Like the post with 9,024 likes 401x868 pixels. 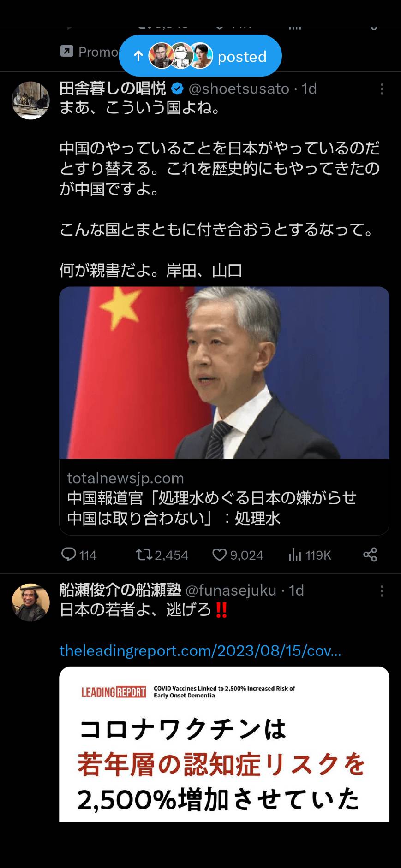click(219, 554)
